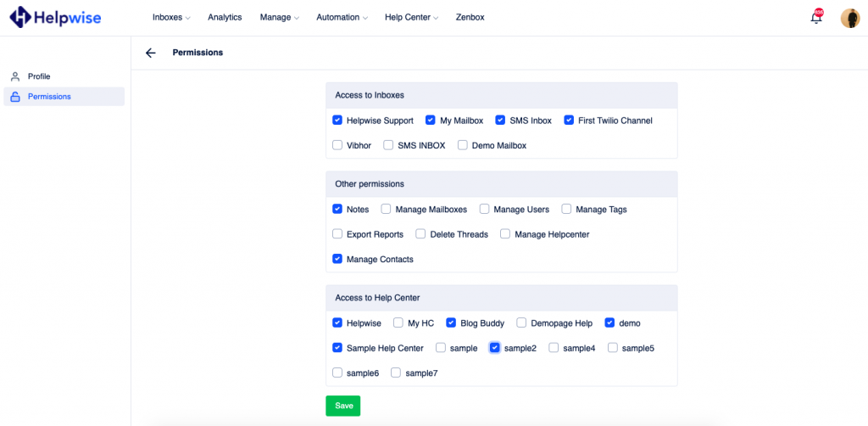Open Zenbox from the top navigation
The width and height of the screenshot is (868, 426).
[x=470, y=17]
